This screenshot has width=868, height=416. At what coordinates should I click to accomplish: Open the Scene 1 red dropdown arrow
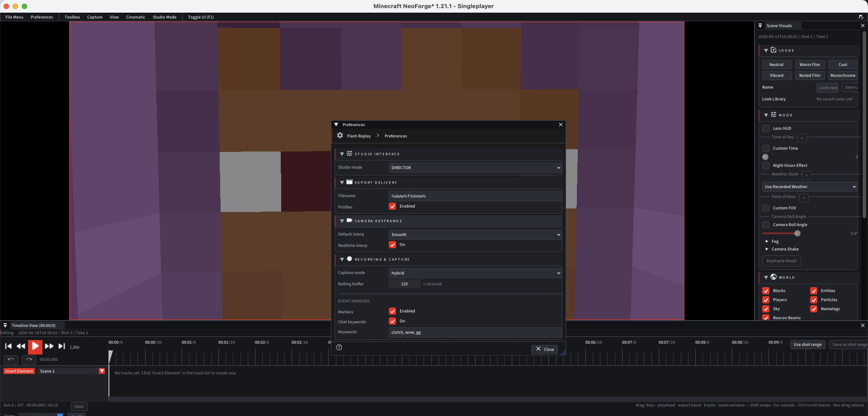coord(102,371)
